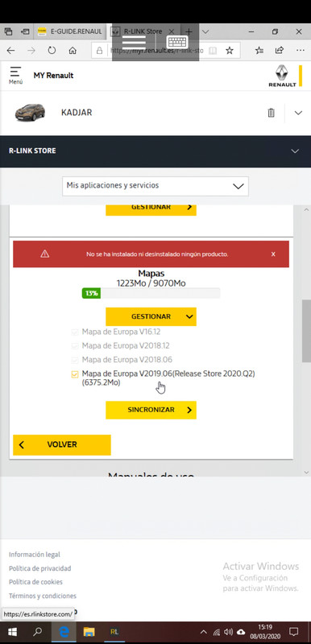Switch to the E-GUIDE.RENAULT browser tab
The height and width of the screenshot is (644, 311).
[70, 31]
